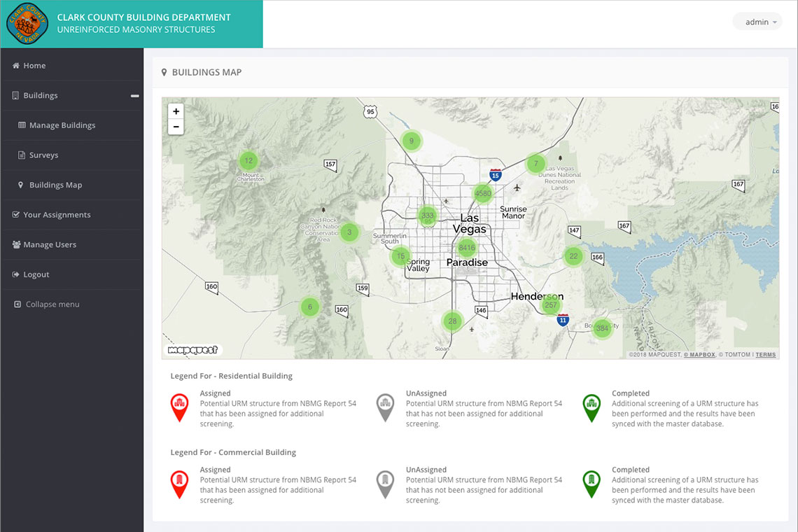Click the green commercial Completed pin icon
Screen dimensions: 798x532
tap(591, 484)
